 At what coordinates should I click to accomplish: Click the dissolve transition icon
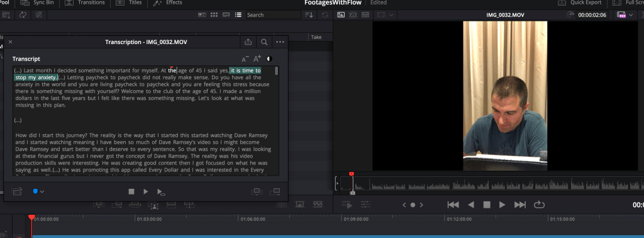pos(300,204)
